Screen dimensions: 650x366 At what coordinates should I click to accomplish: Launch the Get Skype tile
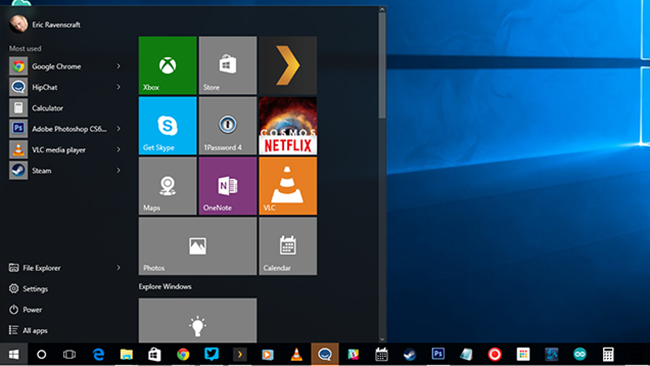coord(167,126)
